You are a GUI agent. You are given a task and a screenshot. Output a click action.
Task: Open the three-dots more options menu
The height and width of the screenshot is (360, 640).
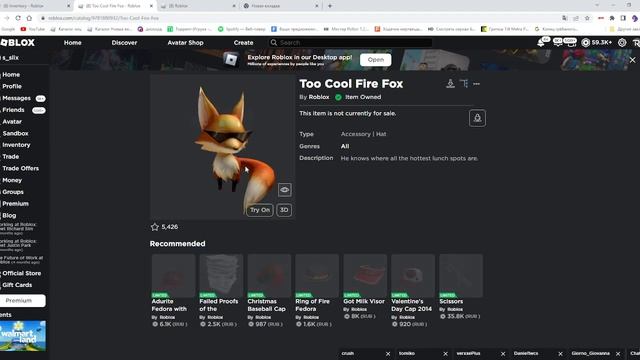pyautogui.click(x=476, y=84)
